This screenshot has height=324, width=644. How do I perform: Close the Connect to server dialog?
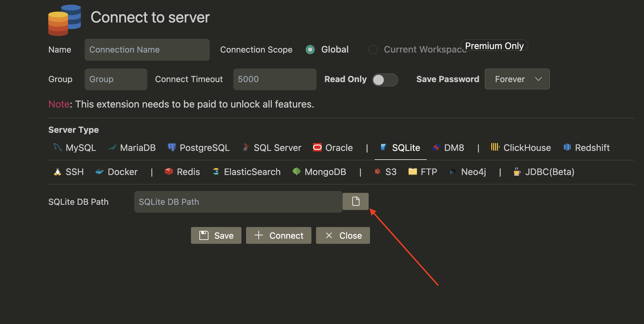click(x=343, y=235)
